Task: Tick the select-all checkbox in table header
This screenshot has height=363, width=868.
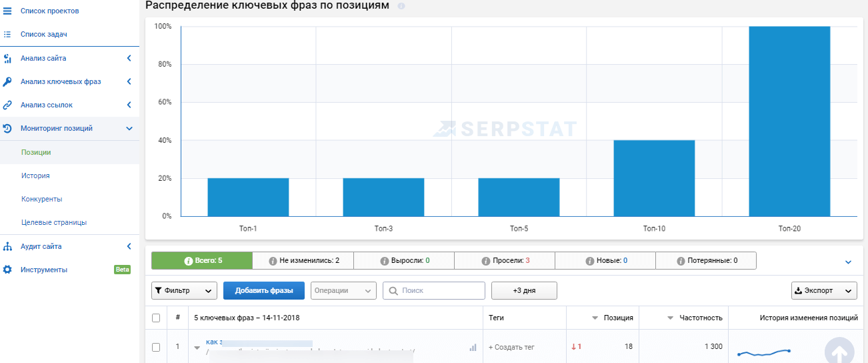Action: pyautogui.click(x=156, y=318)
